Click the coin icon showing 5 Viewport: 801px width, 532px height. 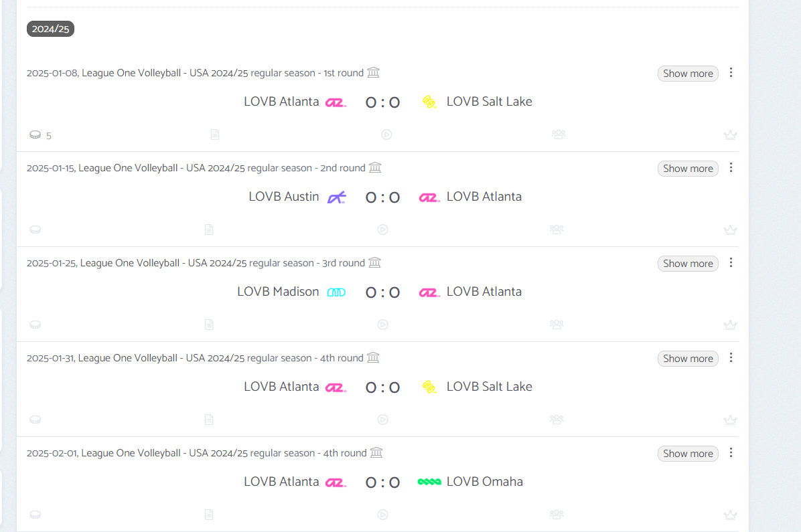[35, 135]
